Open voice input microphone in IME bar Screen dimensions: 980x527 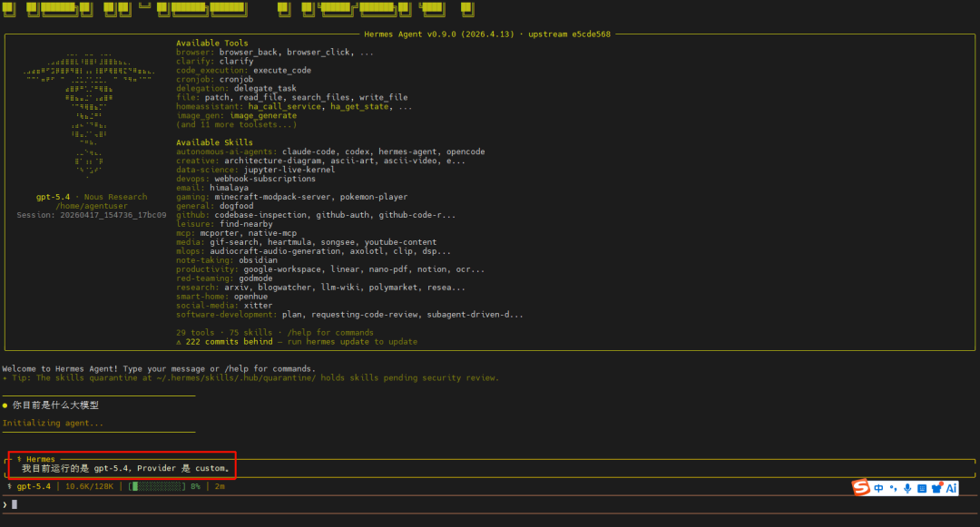tap(907, 488)
